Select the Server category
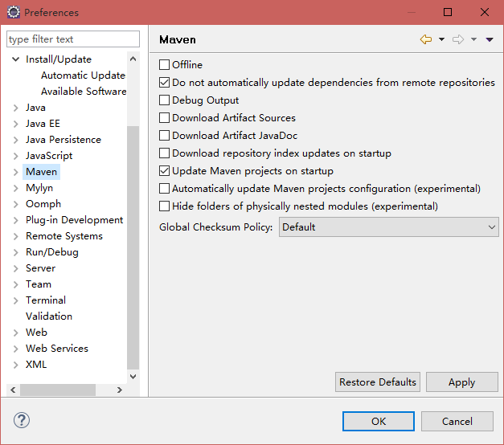This screenshot has height=445, width=504. pyautogui.click(x=40, y=268)
